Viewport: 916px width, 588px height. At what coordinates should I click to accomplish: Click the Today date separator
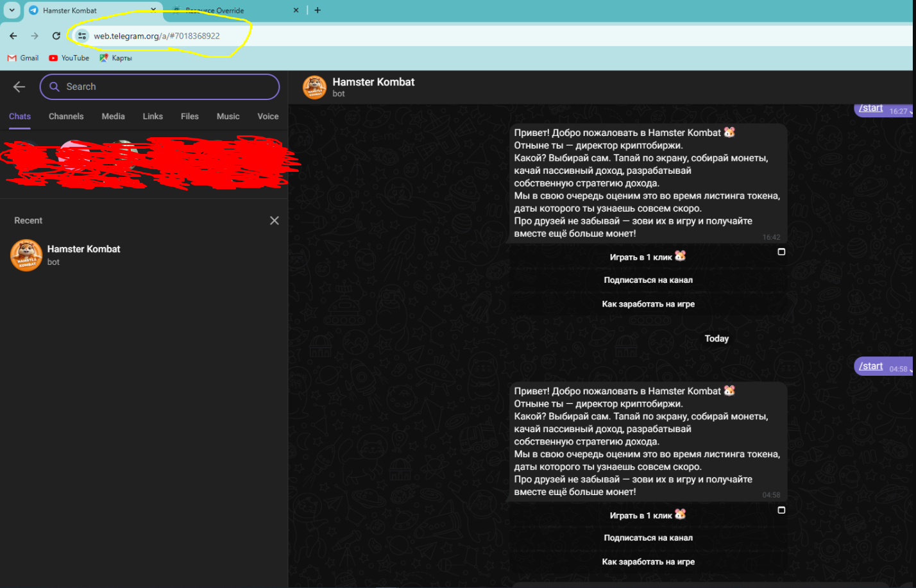click(x=717, y=339)
